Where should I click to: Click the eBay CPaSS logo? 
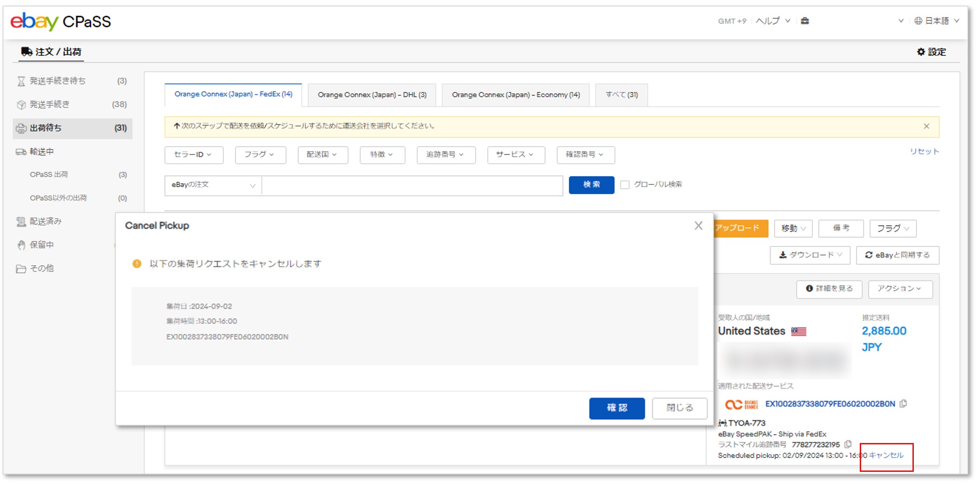point(61,21)
